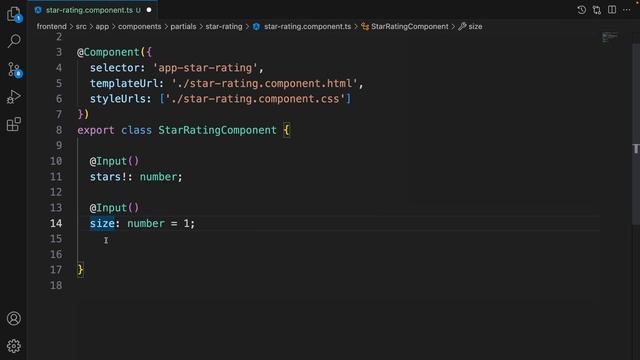The image size is (640, 360).
Task: Click the components breadcrumb
Action: click(x=140, y=27)
